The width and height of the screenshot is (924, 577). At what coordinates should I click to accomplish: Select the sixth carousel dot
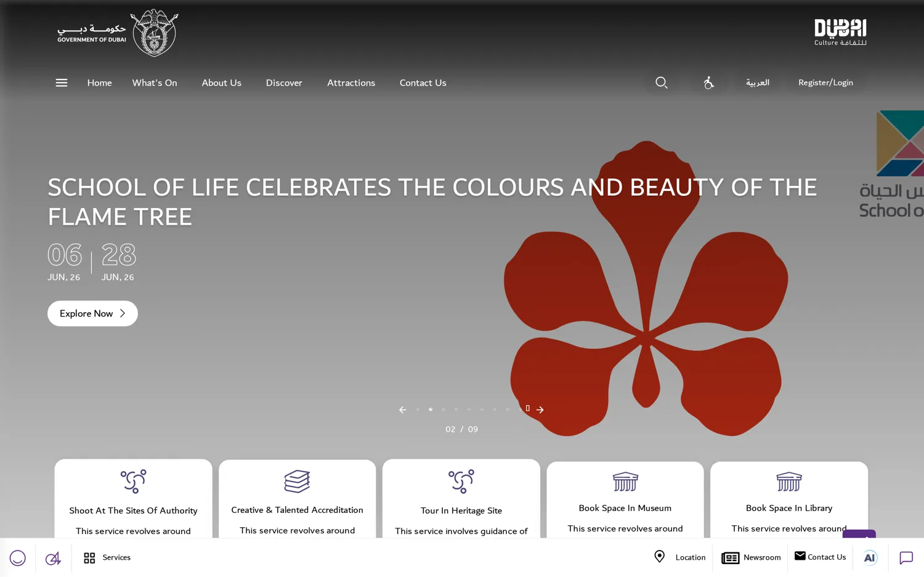(482, 410)
